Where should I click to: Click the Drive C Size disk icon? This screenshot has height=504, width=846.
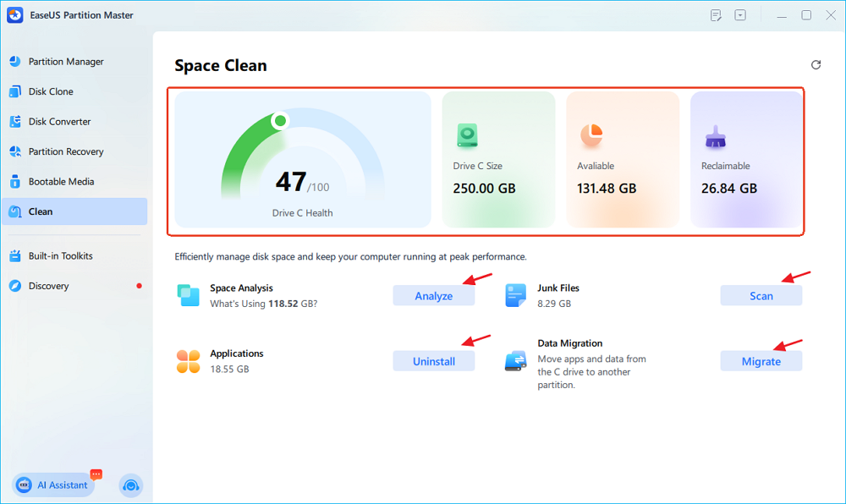[x=467, y=135]
